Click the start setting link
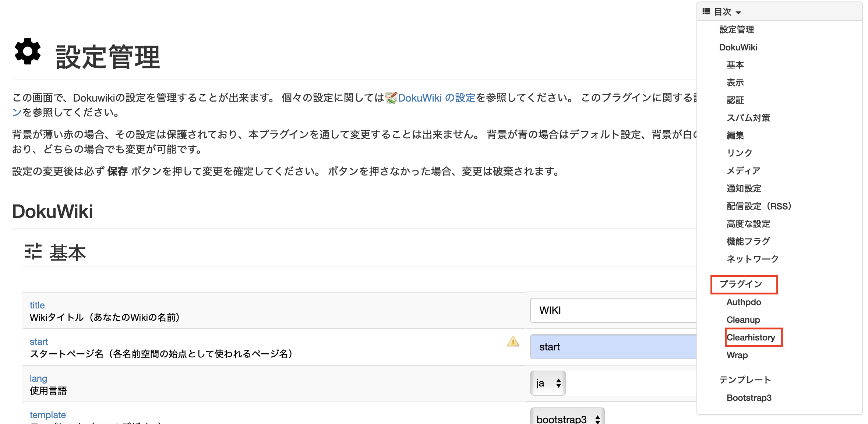The image size is (868, 424). pos(39,341)
